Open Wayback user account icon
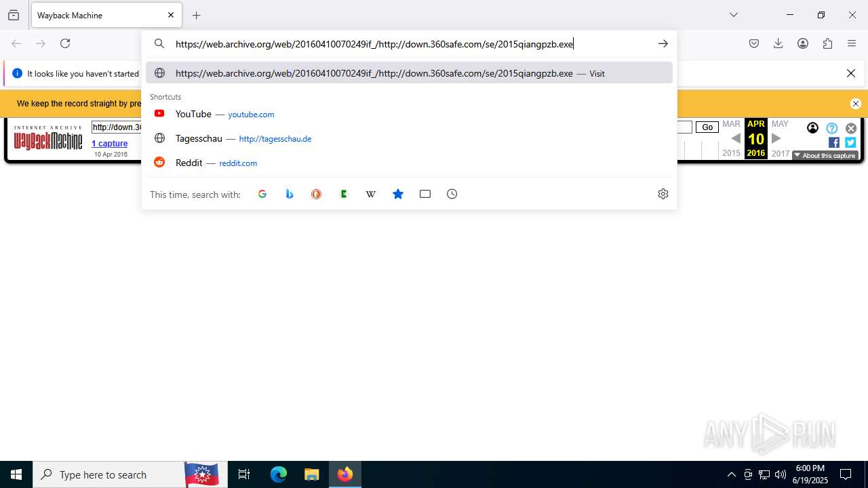Screen dimensions: 868x488 click(x=812, y=127)
